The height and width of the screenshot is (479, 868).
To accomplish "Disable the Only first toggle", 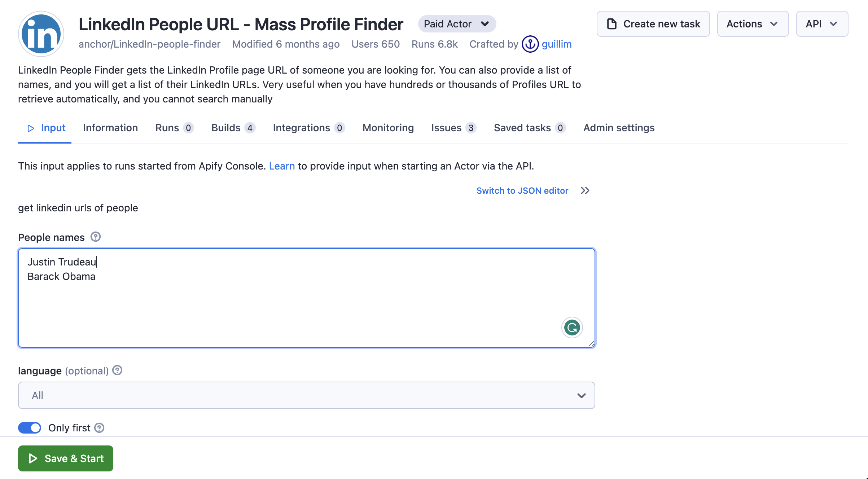I will click(29, 428).
